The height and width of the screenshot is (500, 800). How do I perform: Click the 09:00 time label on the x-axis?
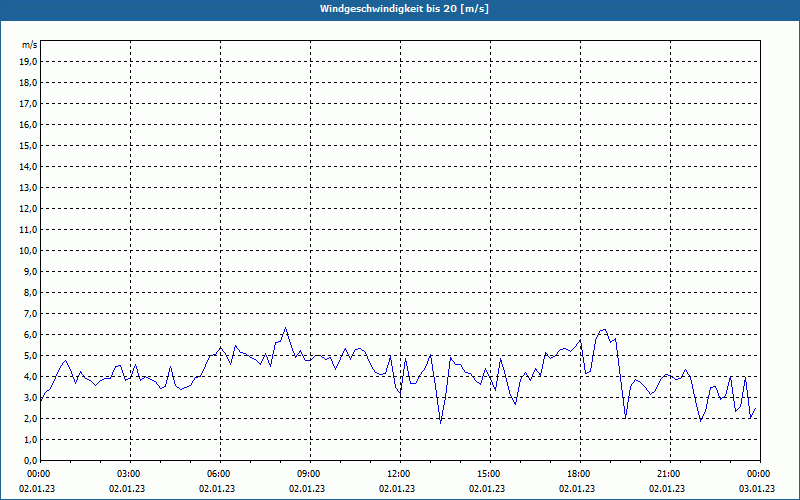tap(311, 474)
